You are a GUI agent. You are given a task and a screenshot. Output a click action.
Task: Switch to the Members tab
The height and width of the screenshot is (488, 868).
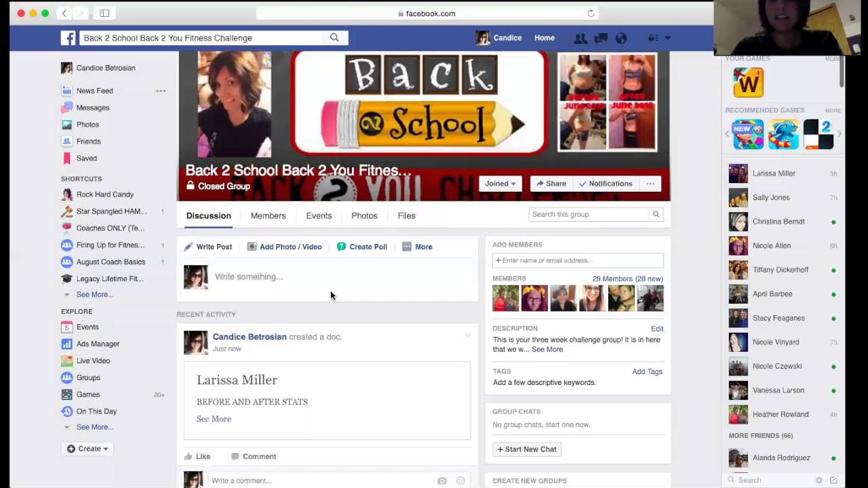(269, 216)
